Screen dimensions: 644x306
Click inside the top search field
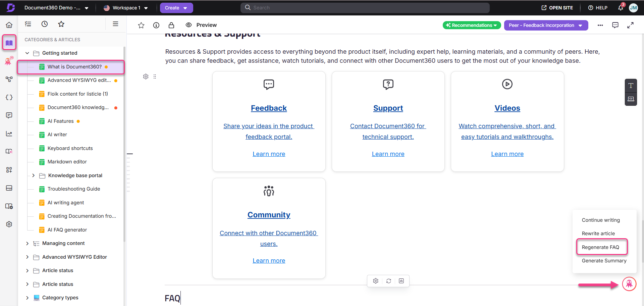tap(365, 7)
